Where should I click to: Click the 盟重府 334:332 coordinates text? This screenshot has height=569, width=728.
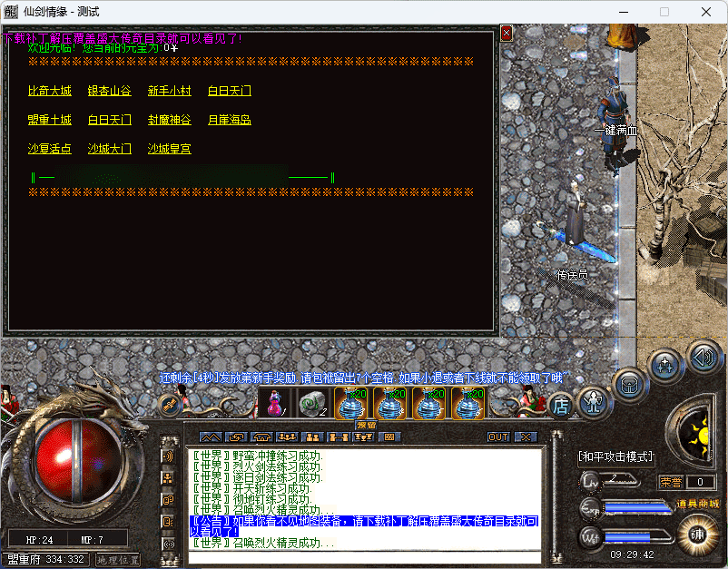click(46, 559)
